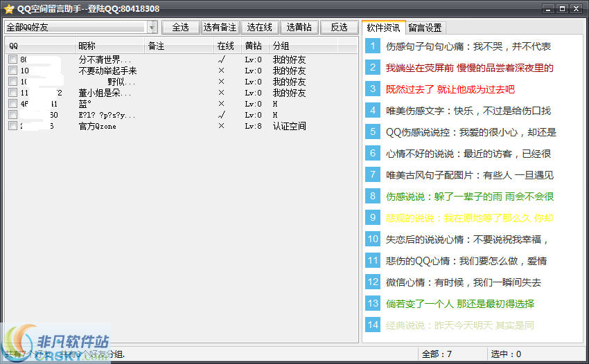
Task: Open the 全部QQ好友 dropdown list
Action: tap(152, 28)
